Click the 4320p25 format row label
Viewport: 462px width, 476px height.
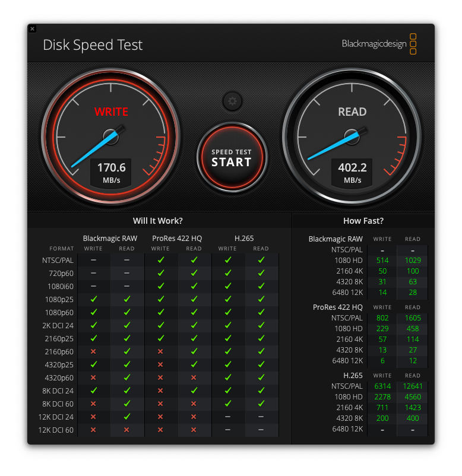pos(59,365)
